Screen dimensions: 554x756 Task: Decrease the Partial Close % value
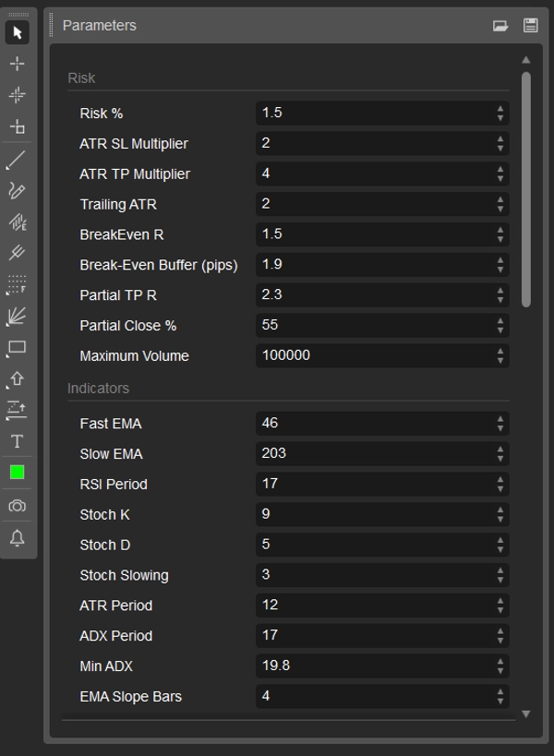500,330
